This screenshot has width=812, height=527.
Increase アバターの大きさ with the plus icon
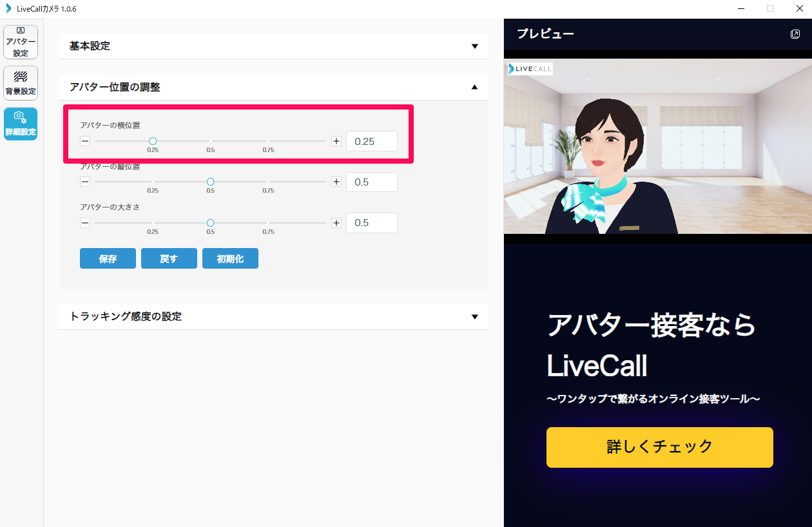coord(336,223)
